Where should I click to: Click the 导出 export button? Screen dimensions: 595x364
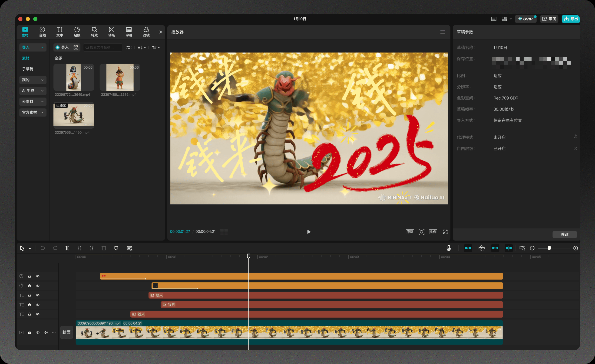tap(571, 19)
